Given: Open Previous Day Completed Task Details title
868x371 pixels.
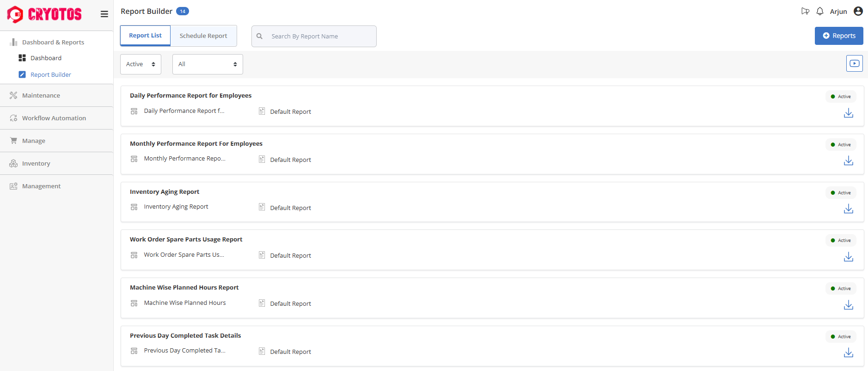Looking at the screenshot, I should (x=185, y=335).
